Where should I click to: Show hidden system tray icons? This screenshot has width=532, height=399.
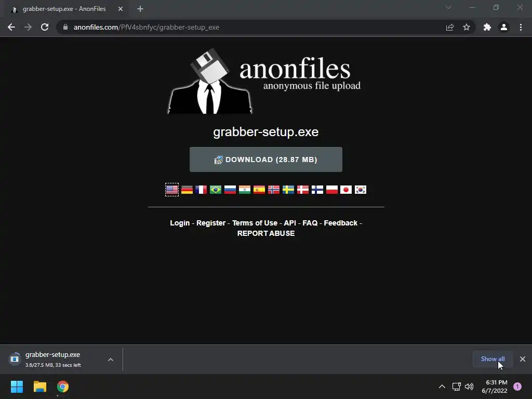442,387
